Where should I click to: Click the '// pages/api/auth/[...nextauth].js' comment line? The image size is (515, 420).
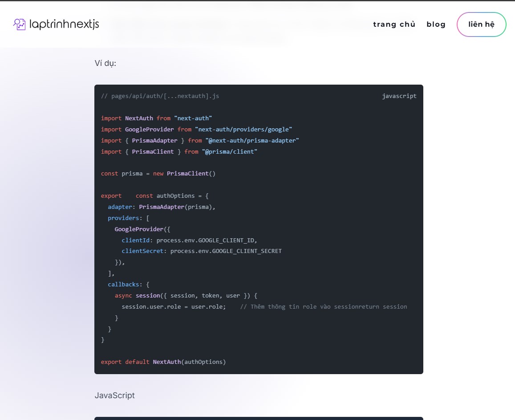[x=160, y=96]
